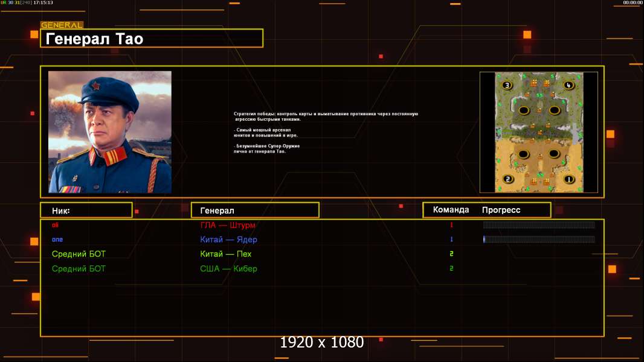Select the player named oll
This screenshot has width=644, height=362.
click(55, 224)
